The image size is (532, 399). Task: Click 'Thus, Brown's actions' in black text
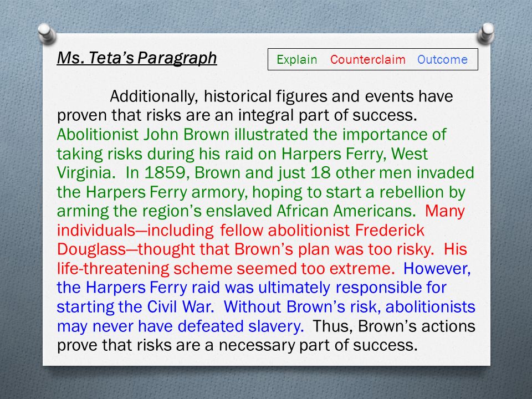[393, 326]
